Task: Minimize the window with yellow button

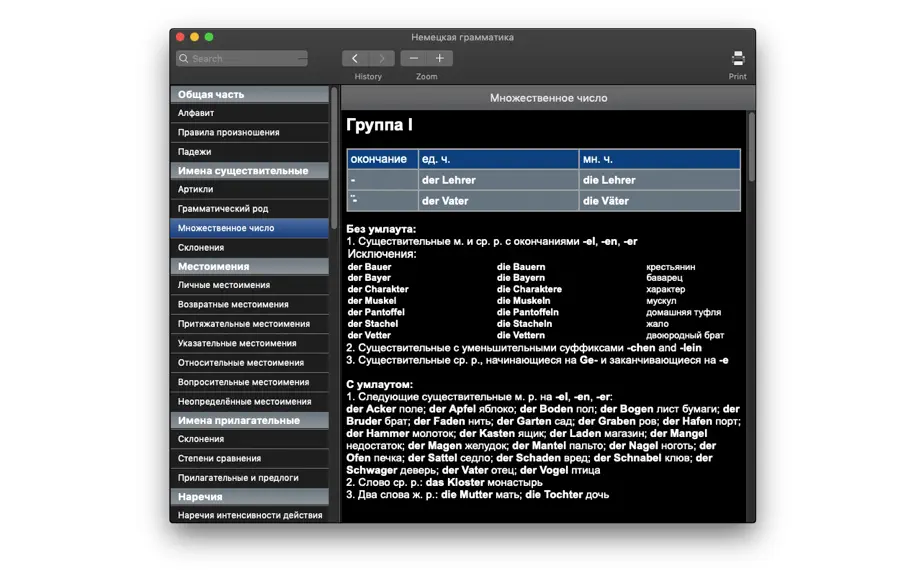Action: point(195,37)
